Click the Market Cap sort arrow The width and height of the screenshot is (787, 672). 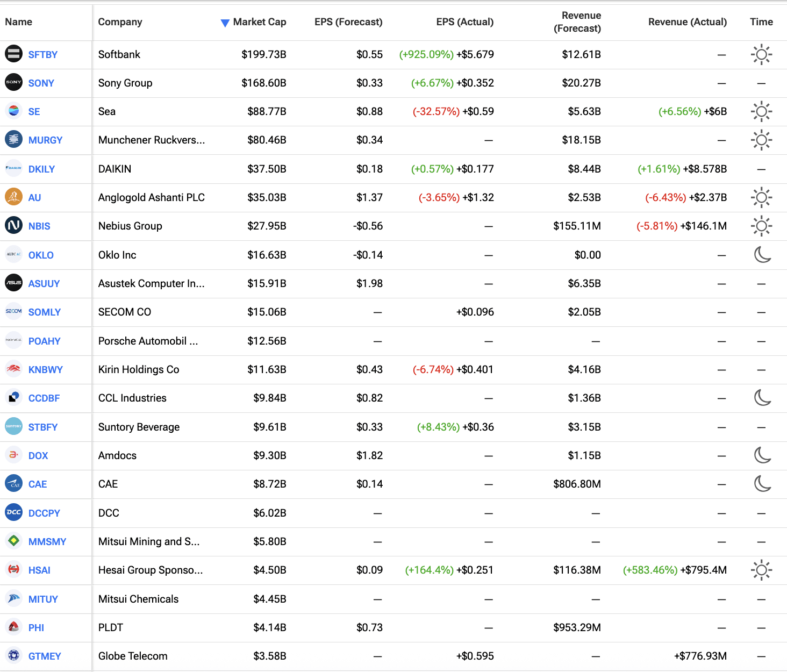[225, 23]
